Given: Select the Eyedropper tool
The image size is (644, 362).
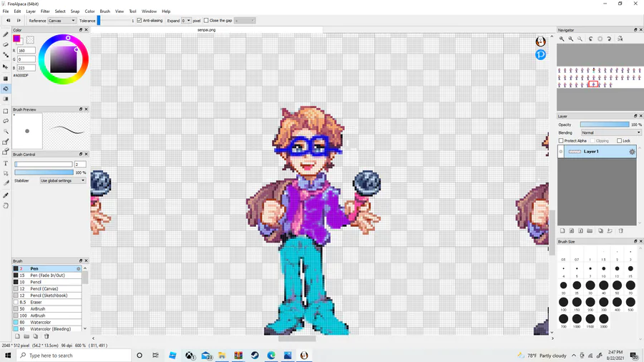Looking at the screenshot, I should [x=6, y=195].
